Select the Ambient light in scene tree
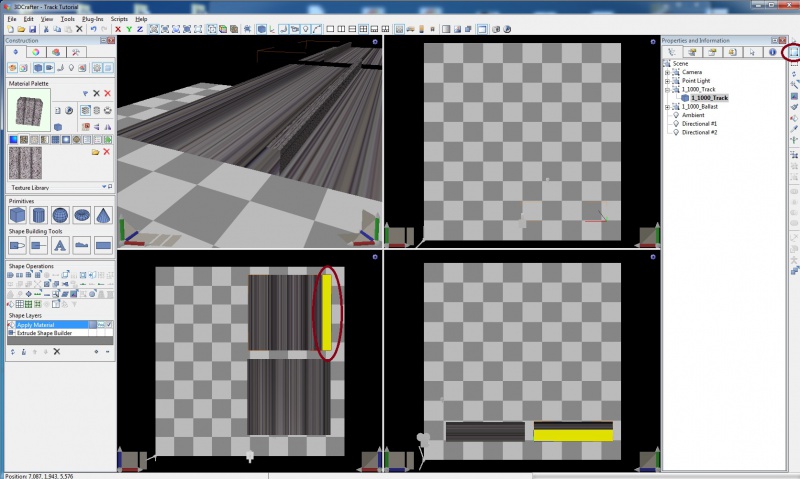800x479 pixels. (693, 115)
